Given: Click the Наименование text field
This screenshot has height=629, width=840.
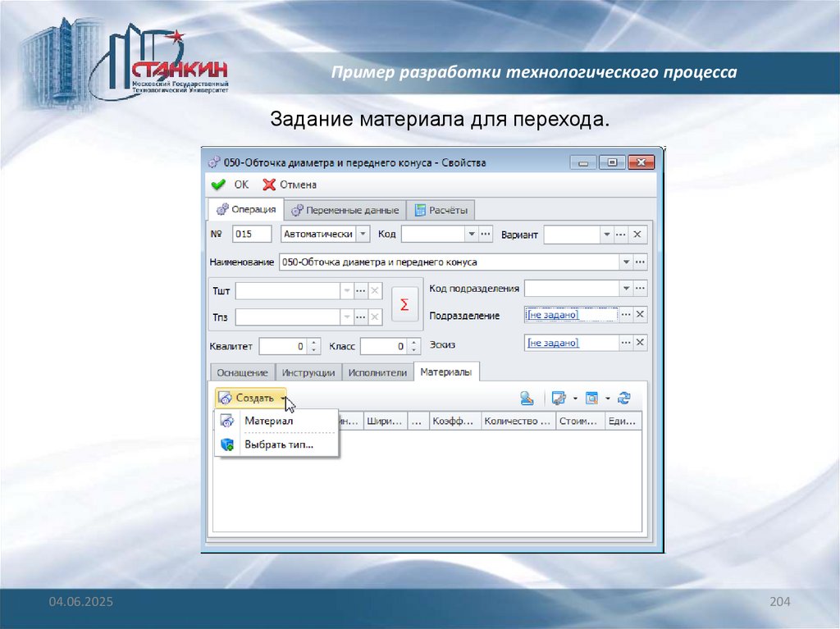Looking at the screenshot, I should point(449,262).
